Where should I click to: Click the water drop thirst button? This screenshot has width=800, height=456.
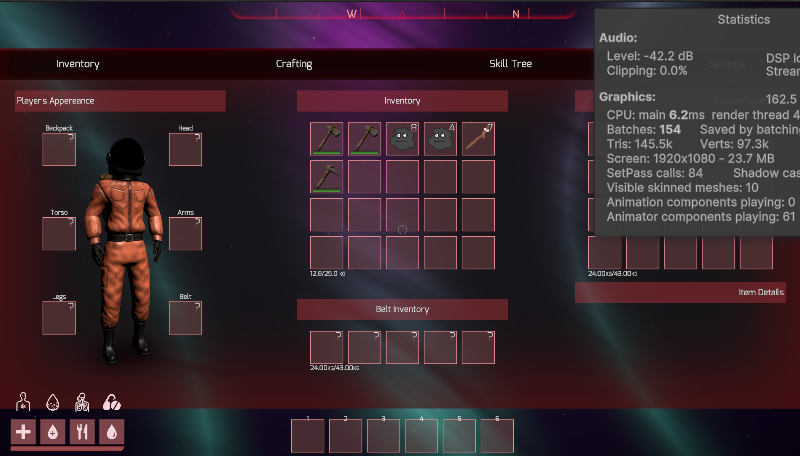tap(112, 433)
